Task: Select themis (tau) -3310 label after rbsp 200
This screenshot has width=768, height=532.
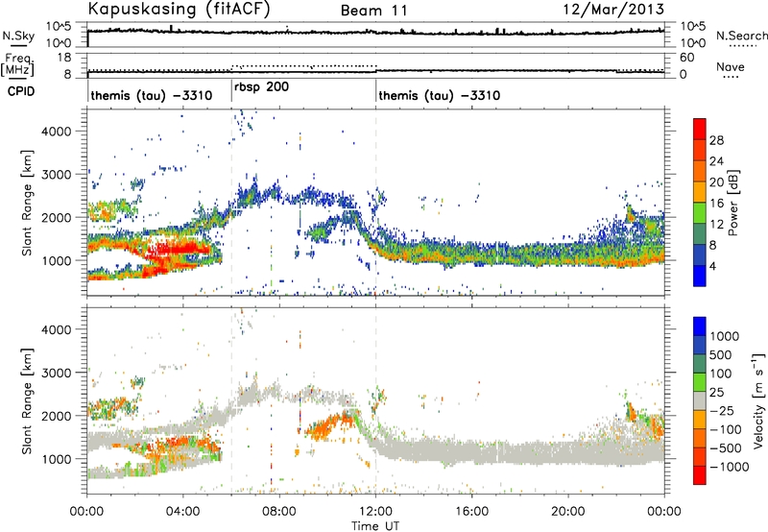Action: click(x=440, y=95)
